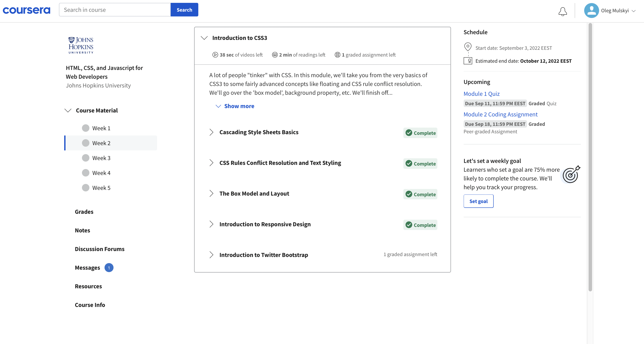This screenshot has height=344, width=644.
Task: Open Course Info
Action: [90, 305]
